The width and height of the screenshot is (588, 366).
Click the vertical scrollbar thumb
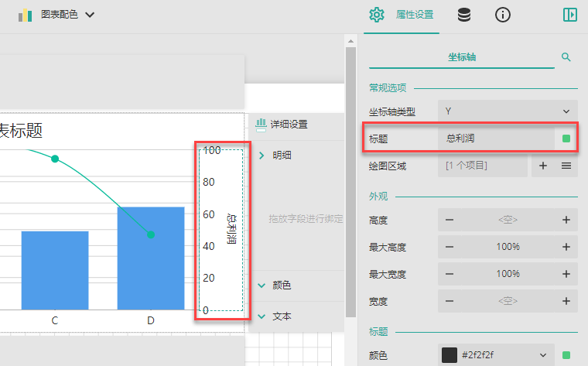(350, 182)
